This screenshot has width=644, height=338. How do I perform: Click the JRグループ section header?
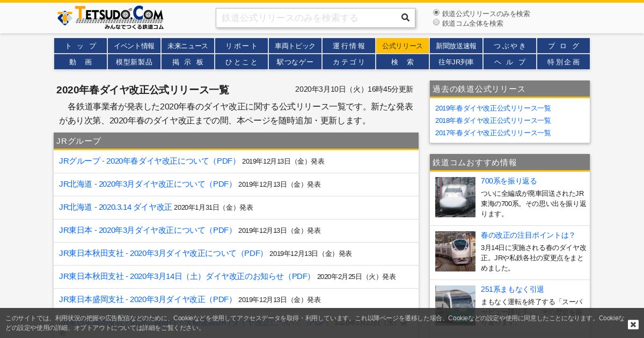(236, 141)
